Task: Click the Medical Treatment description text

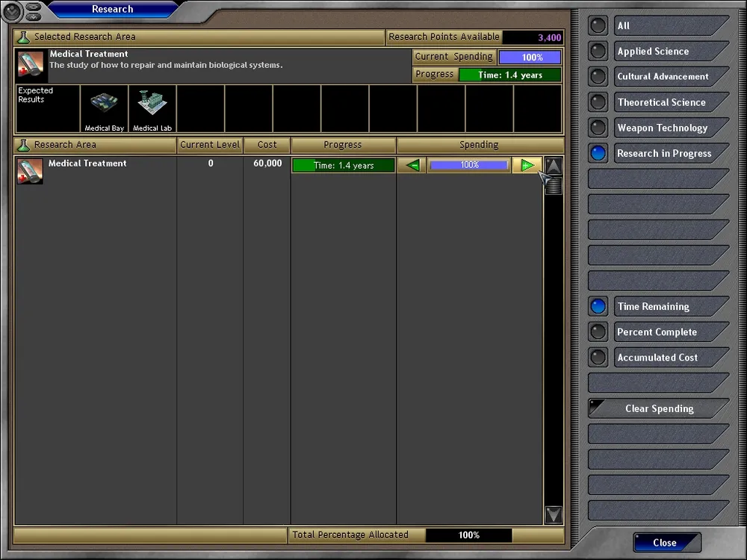Action: (166, 65)
